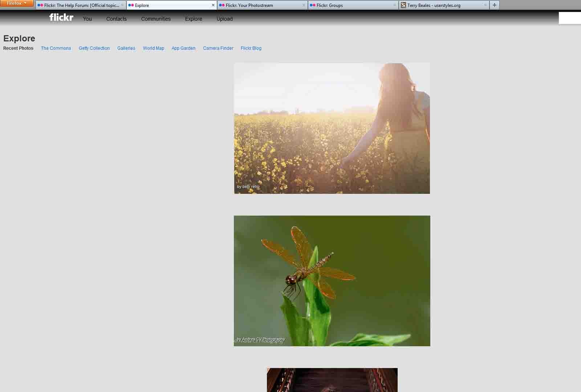
Task: Close the Help Forum tab
Action: [x=122, y=5]
